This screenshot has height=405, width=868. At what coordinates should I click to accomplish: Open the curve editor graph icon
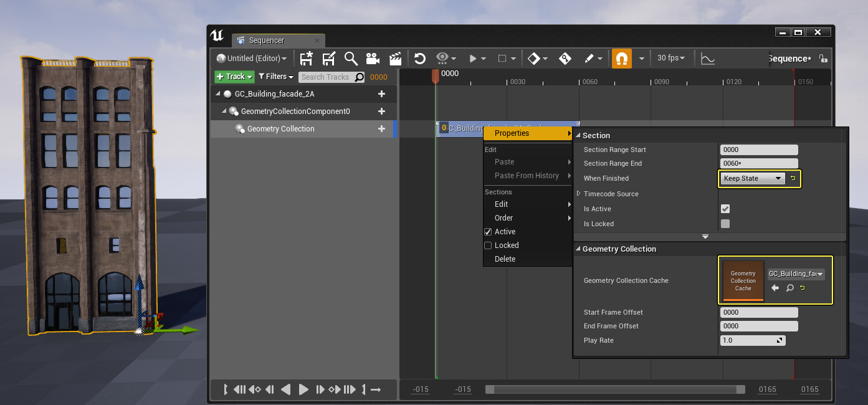707,59
